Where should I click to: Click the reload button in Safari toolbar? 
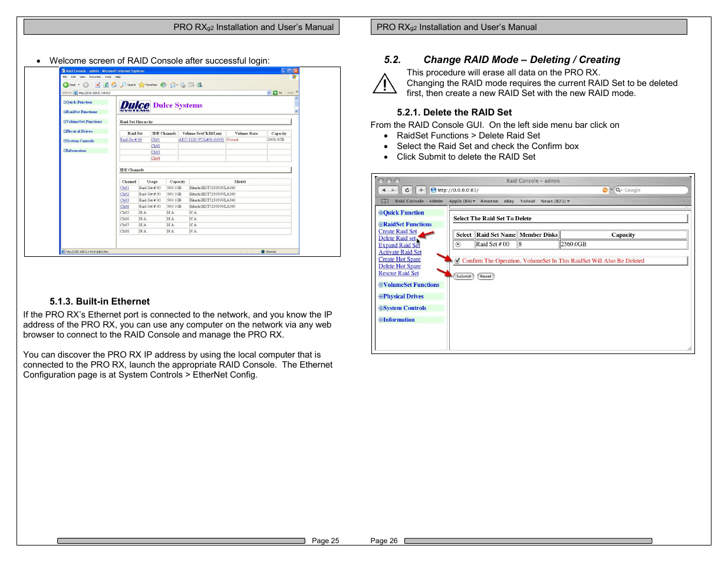pyautogui.click(x=407, y=190)
